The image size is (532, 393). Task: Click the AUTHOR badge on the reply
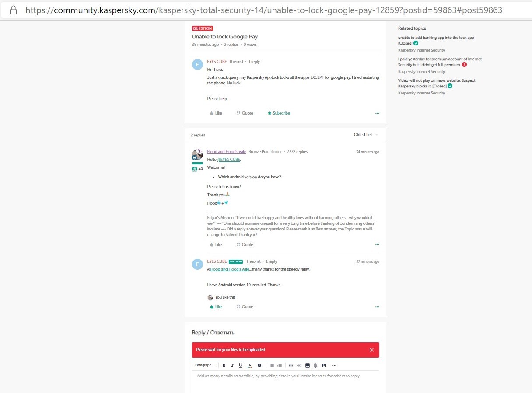coord(236,261)
